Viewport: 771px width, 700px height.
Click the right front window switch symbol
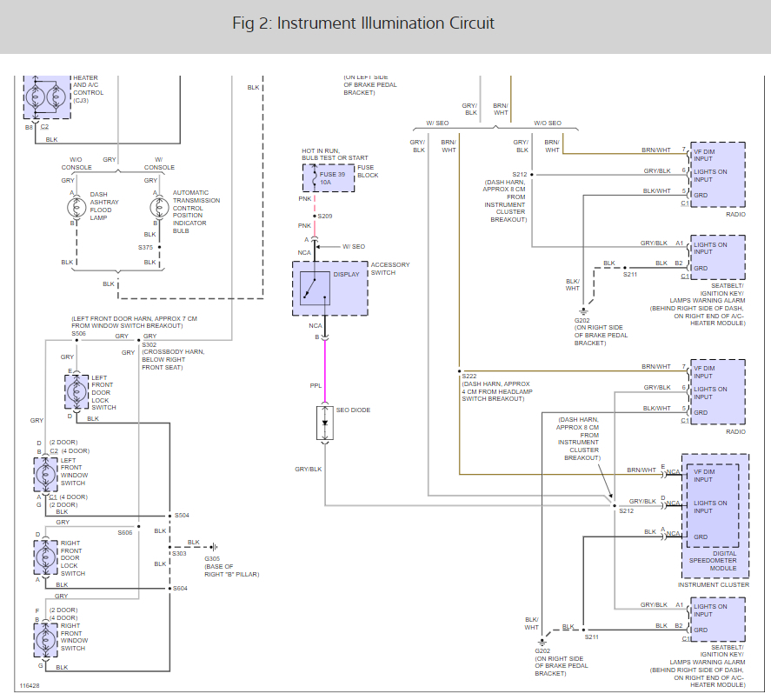[46, 639]
